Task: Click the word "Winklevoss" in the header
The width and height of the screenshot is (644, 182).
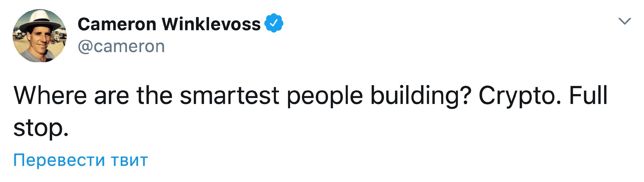Action: click(211, 24)
